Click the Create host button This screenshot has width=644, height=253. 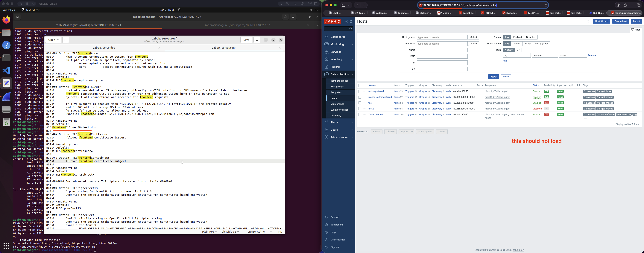pyautogui.click(x=620, y=22)
